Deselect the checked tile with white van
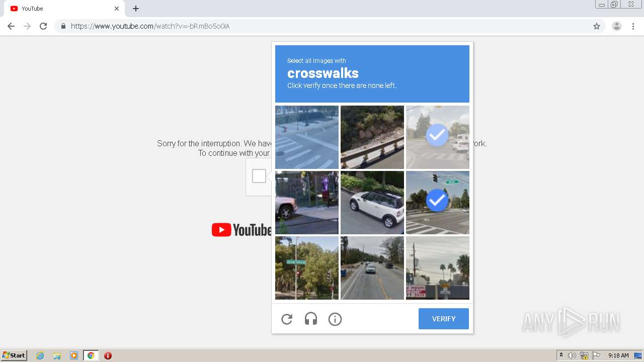The height and width of the screenshot is (362, 644). pyautogui.click(x=438, y=137)
